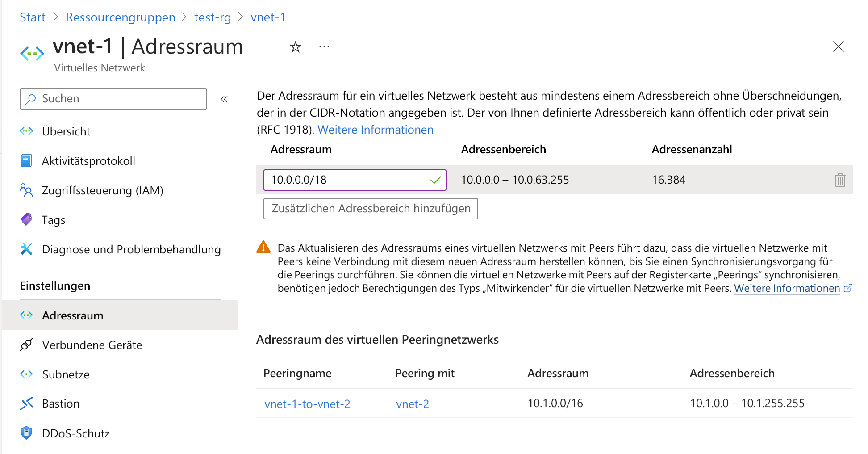Image resolution: width=868 pixels, height=454 pixels.
Task: Click the Adressraum des virtuellen Peeringnetzwerks heading
Action: pyautogui.click(x=377, y=340)
